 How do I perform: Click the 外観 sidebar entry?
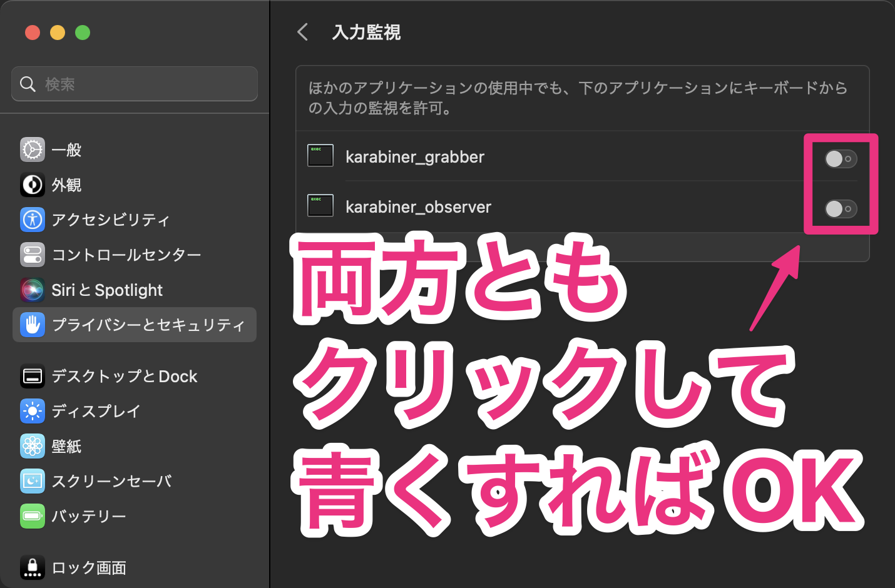pyautogui.click(x=32, y=185)
